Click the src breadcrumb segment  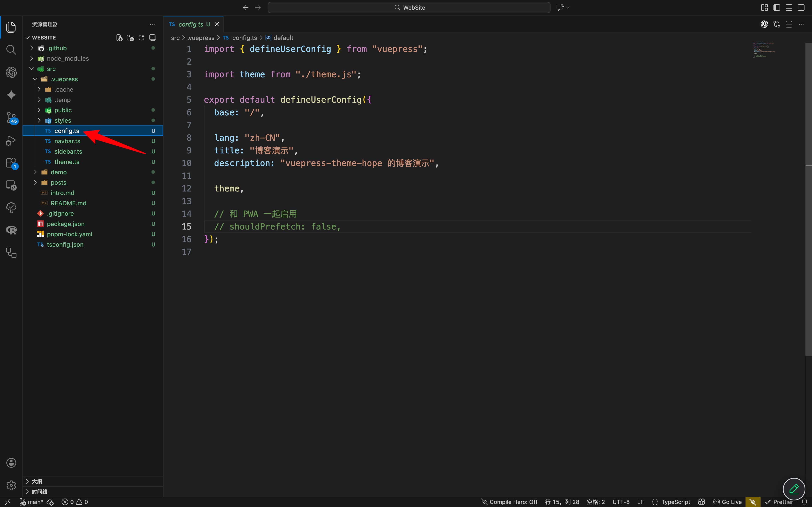pyautogui.click(x=175, y=38)
